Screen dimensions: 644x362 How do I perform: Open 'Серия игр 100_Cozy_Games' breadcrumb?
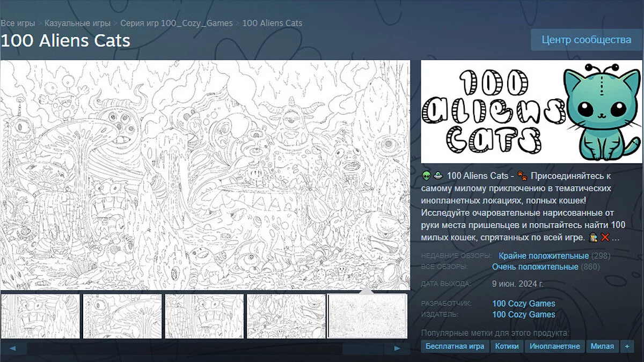point(177,23)
